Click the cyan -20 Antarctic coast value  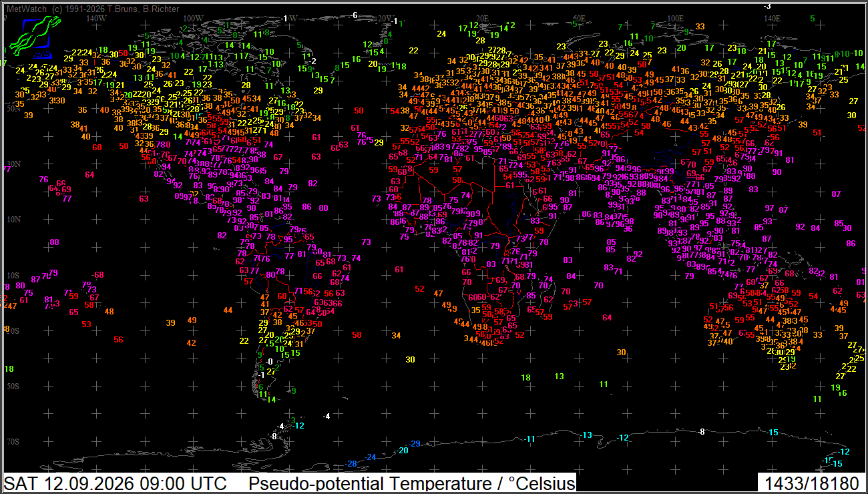coord(403,451)
